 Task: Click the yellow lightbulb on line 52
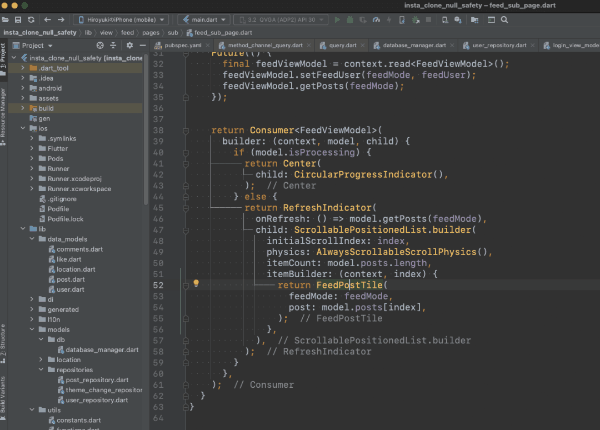(x=196, y=283)
